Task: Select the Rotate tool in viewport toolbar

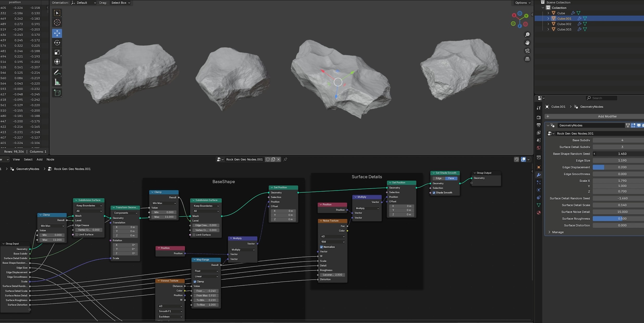Action: click(x=57, y=43)
